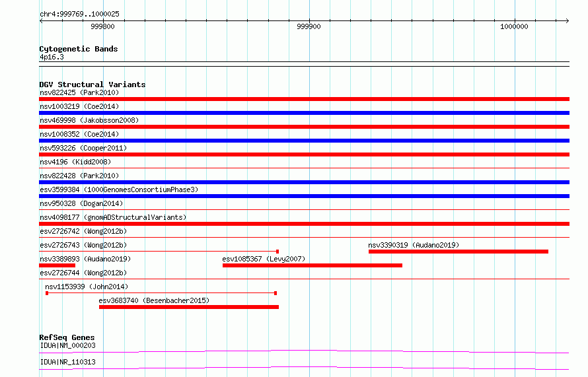The image size is (588, 377).
Task: Click nsv1153939 (John2014) label
Action: pos(87,287)
